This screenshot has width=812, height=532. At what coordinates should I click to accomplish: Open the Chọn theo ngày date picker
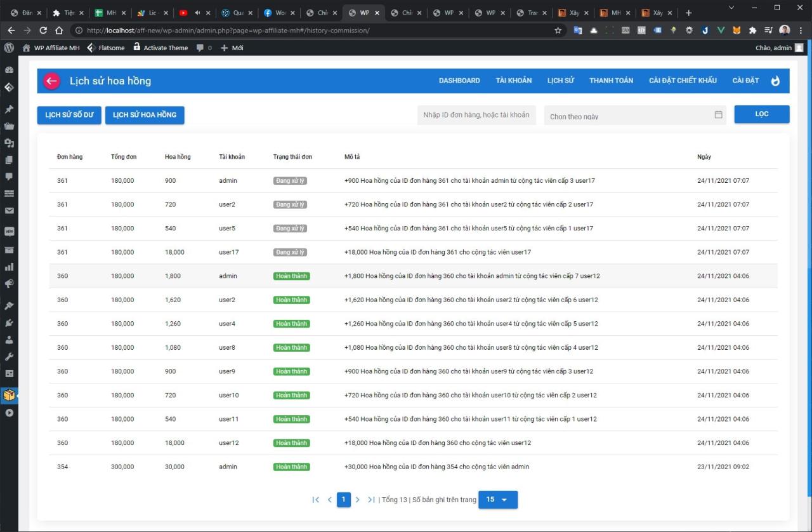[634, 116]
